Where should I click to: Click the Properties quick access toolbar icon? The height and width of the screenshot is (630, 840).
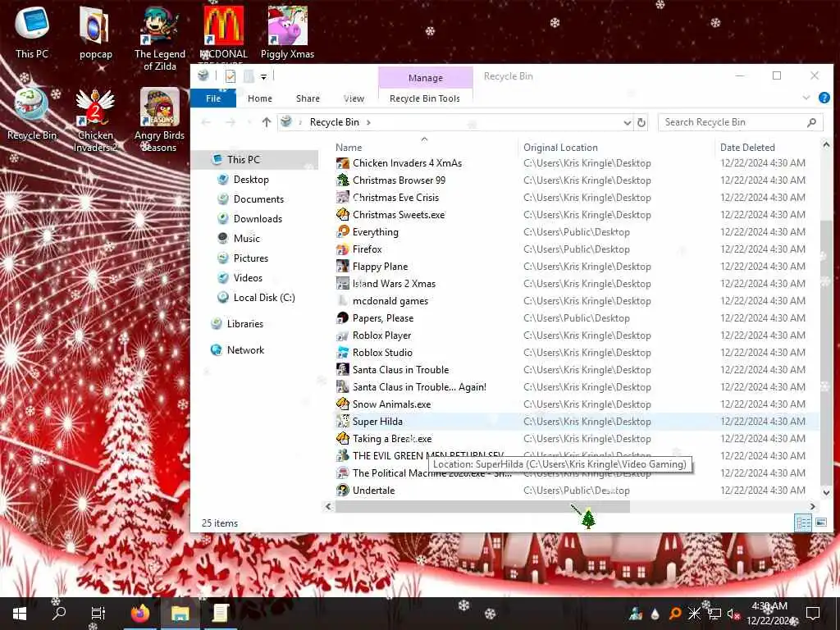coord(231,76)
